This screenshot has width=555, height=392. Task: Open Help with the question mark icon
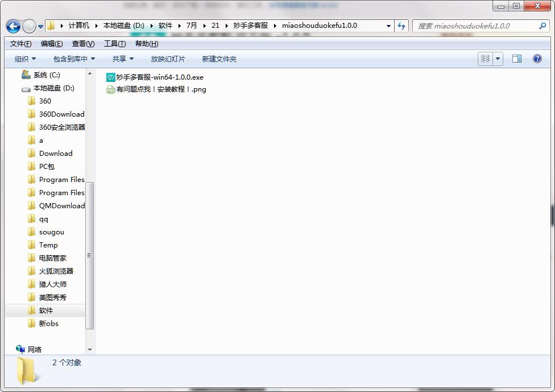point(537,59)
